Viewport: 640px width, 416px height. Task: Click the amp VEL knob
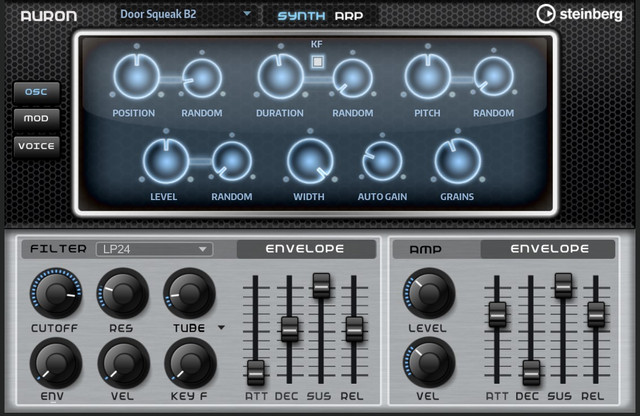coord(429,363)
